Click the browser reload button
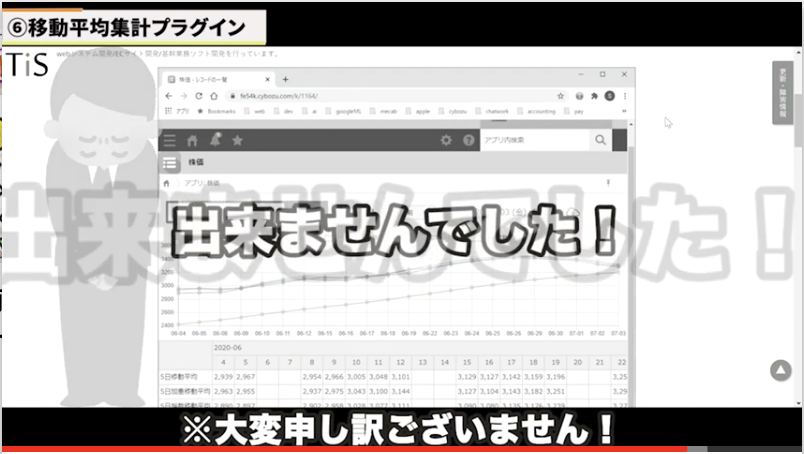804x454 pixels. coord(200,96)
